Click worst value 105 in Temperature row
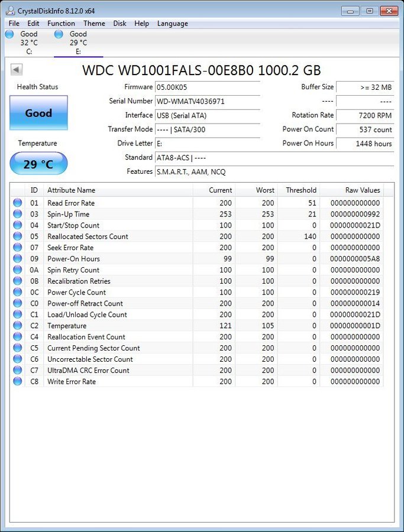 click(x=268, y=325)
